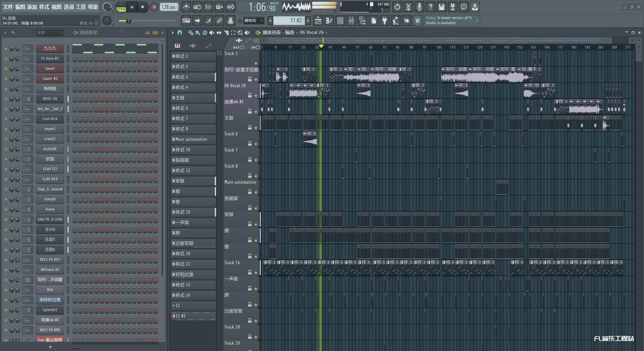Toggle the 拉伸 checkbox

tap(258, 47)
